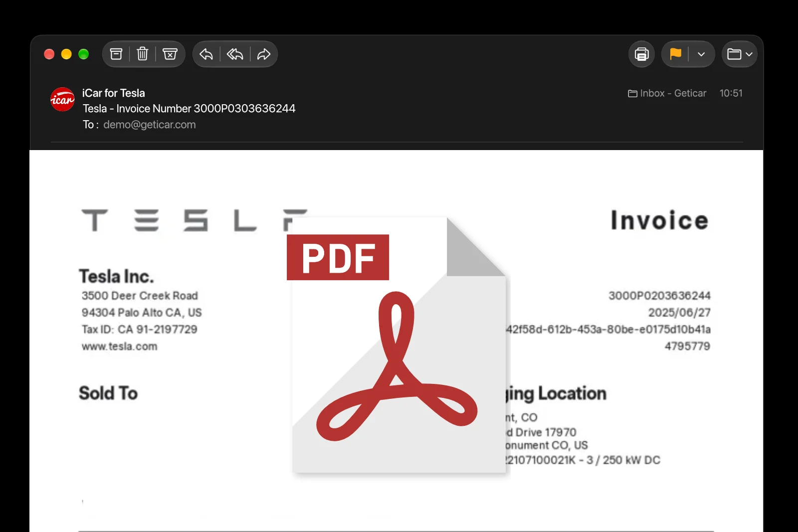Maximize the mail window with the green button
The width and height of the screenshot is (798, 532).
tap(84, 54)
